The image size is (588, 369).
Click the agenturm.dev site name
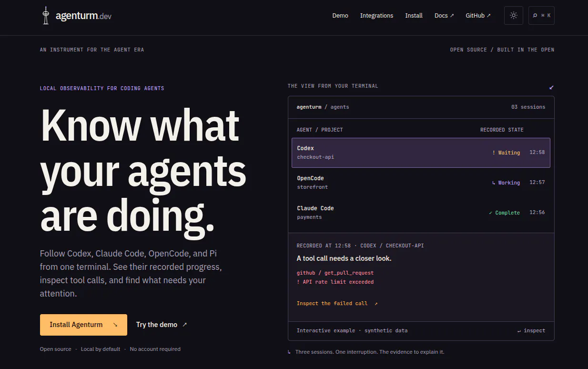coord(83,16)
